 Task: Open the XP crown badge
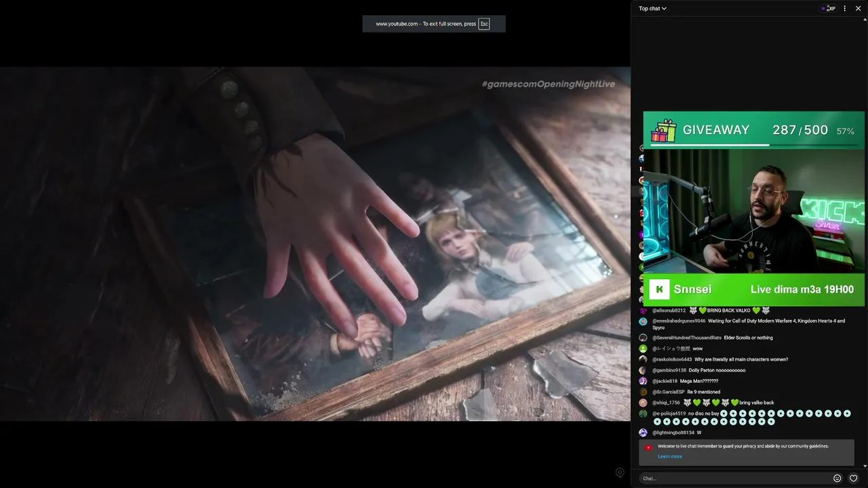coord(828,9)
